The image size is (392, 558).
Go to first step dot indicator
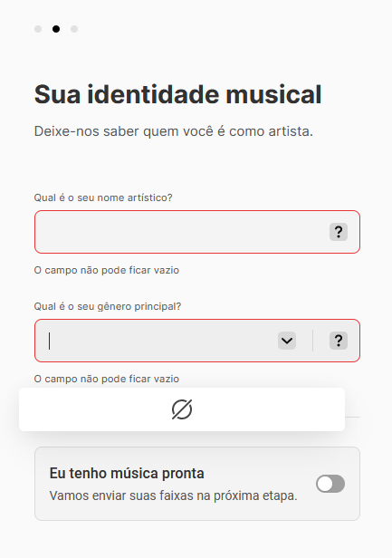[38, 29]
